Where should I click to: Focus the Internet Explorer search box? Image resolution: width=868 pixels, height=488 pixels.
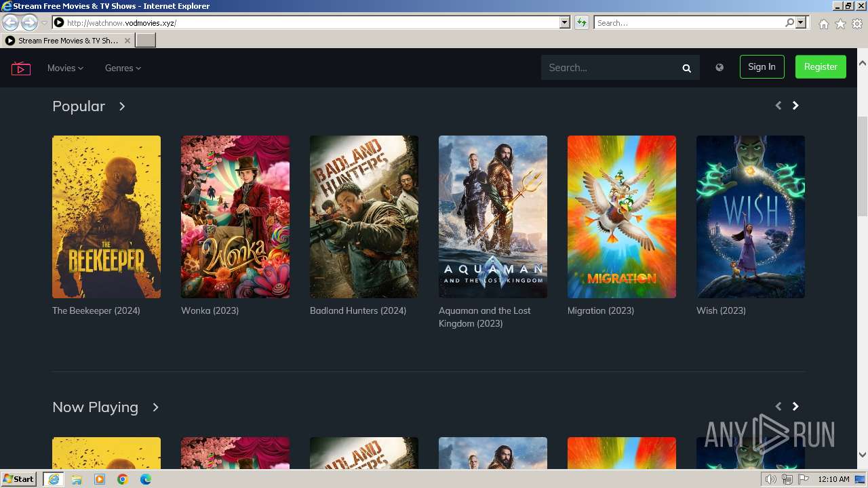pos(689,22)
